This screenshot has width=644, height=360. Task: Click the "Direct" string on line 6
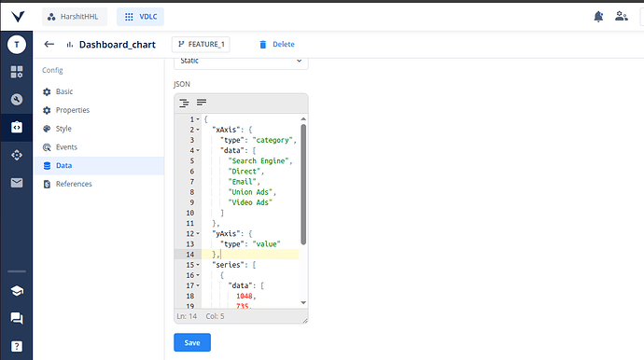tap(244, 172)
